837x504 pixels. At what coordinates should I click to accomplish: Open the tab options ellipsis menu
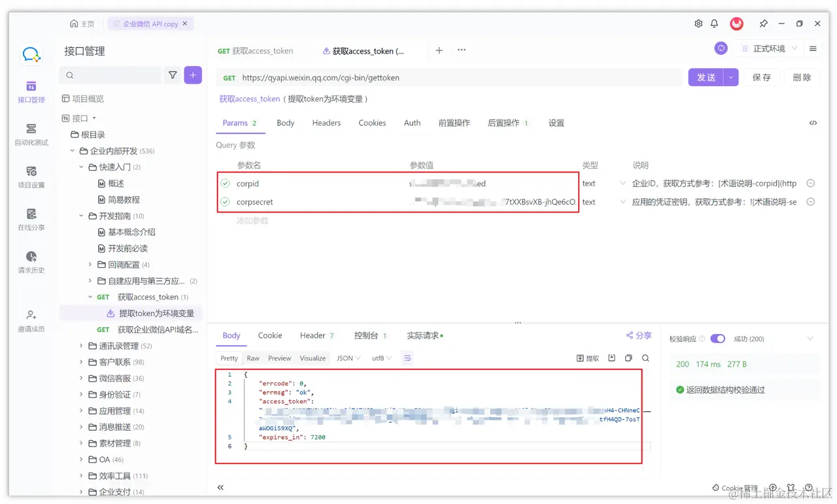coord(462,50)
